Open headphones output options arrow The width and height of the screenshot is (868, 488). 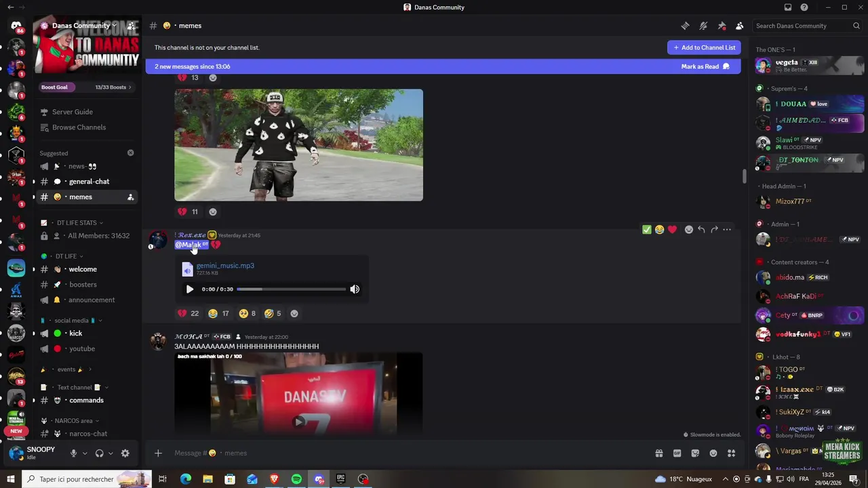pyautogui.click(x=111, y=453)
